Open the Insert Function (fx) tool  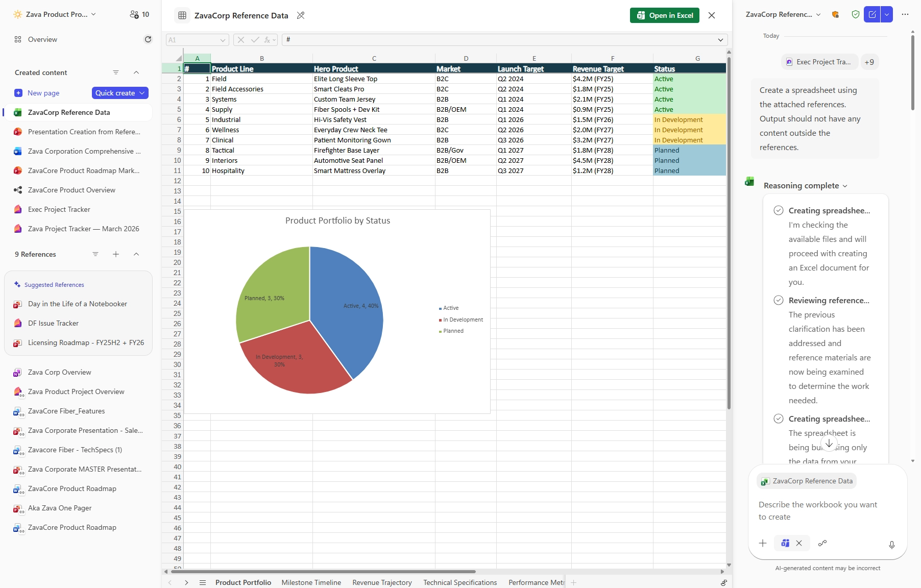click(267, 40)
